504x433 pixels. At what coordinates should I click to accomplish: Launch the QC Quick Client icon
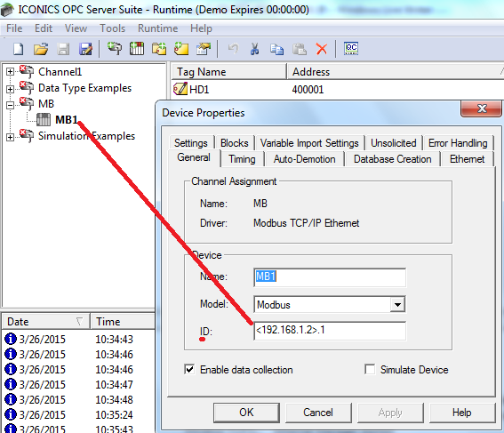tap(351, 49)
